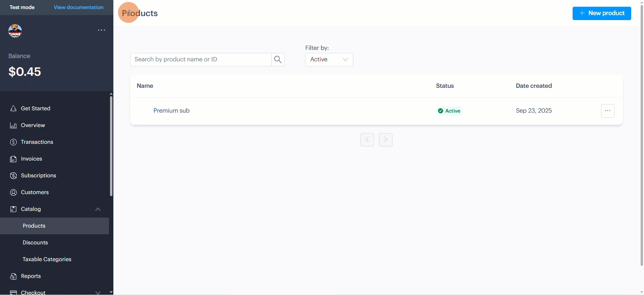The width and height of the screenshot is (644, 295).
Task: Open Transactions in the sidebar
Action: click(x=37, y=142)
